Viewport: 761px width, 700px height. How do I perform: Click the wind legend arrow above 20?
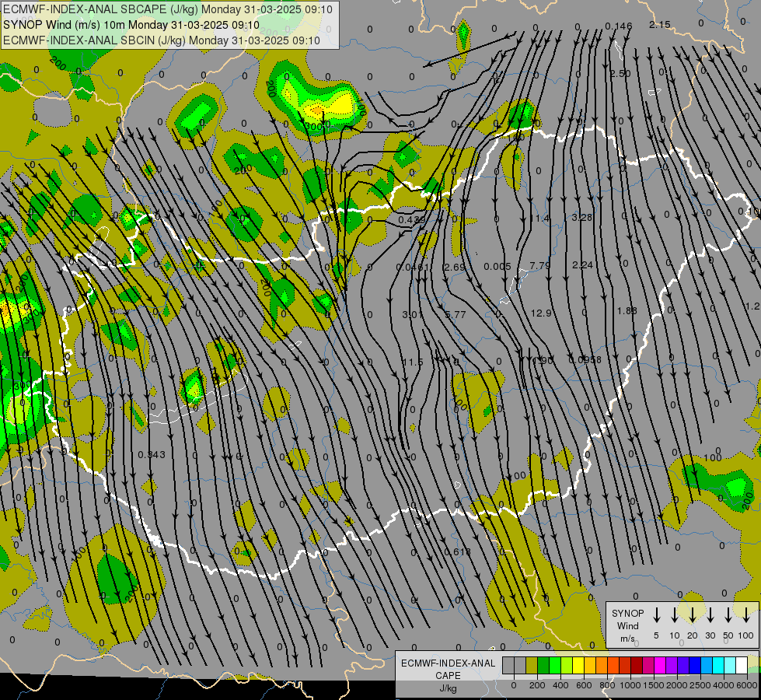pos(693,615)
